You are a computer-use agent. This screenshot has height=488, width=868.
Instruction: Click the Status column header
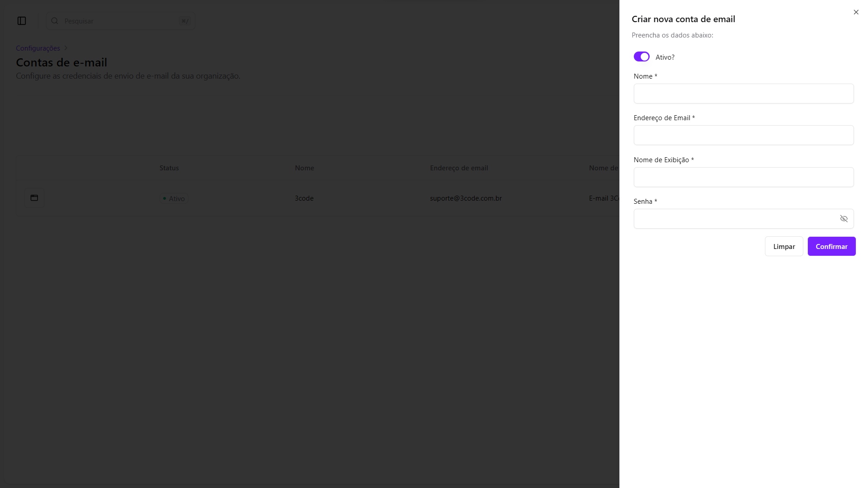[169, 168]
